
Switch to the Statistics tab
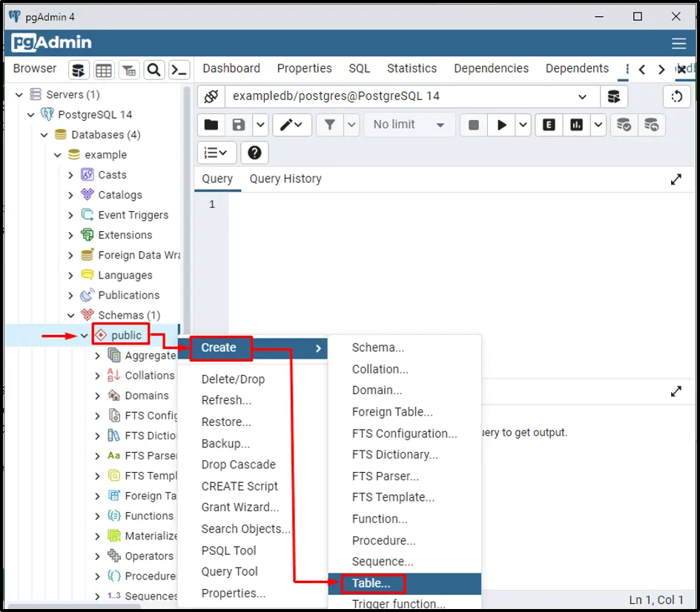(x=412, y=68)
